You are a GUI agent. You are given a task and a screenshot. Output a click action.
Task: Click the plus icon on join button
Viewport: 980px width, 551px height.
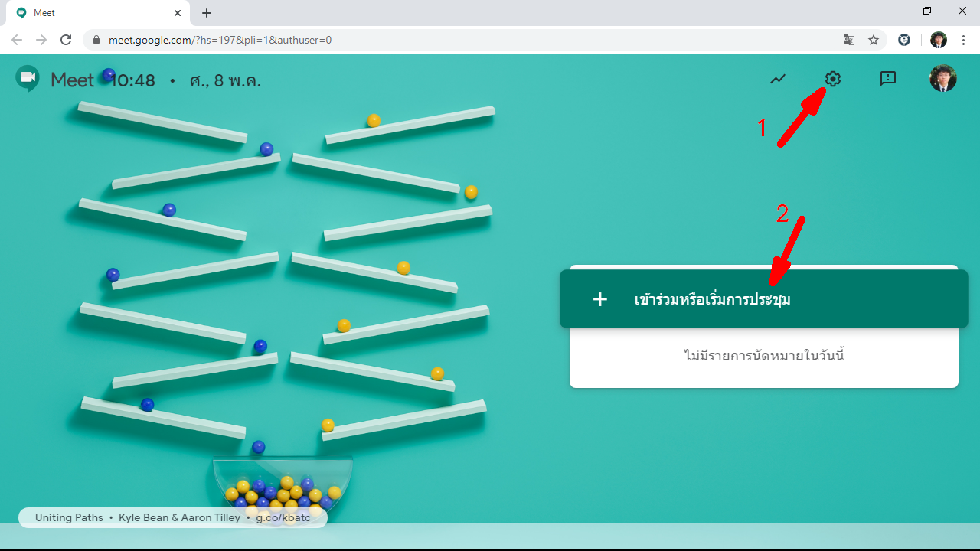600,299
